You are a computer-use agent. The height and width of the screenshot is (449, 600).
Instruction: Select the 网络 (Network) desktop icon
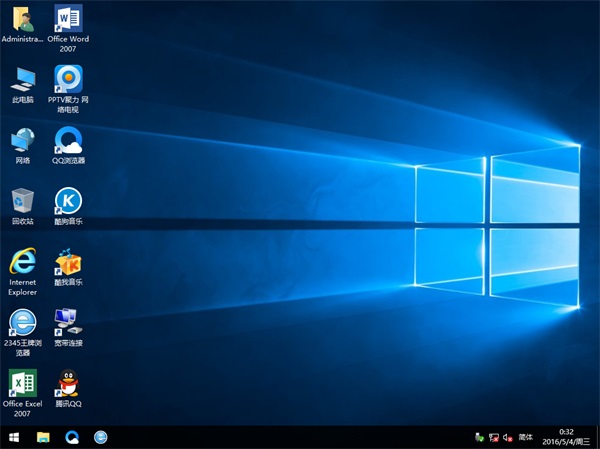point(22,140)
